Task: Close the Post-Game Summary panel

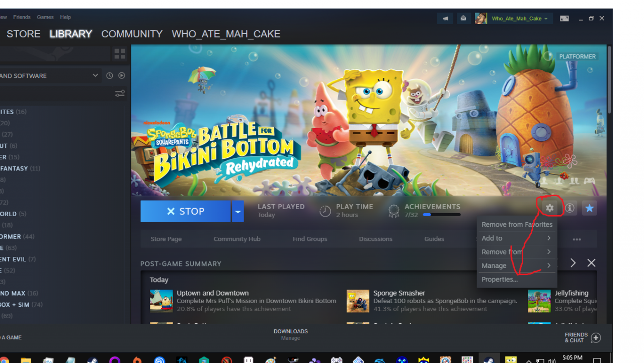Action: (591, 263)
